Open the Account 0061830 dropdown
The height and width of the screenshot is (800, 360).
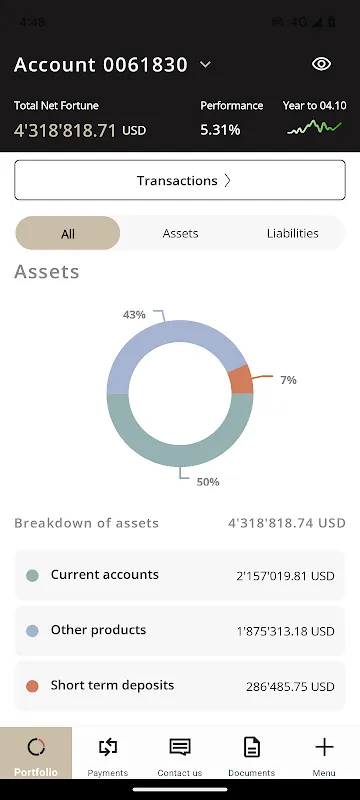pos(113,64)
